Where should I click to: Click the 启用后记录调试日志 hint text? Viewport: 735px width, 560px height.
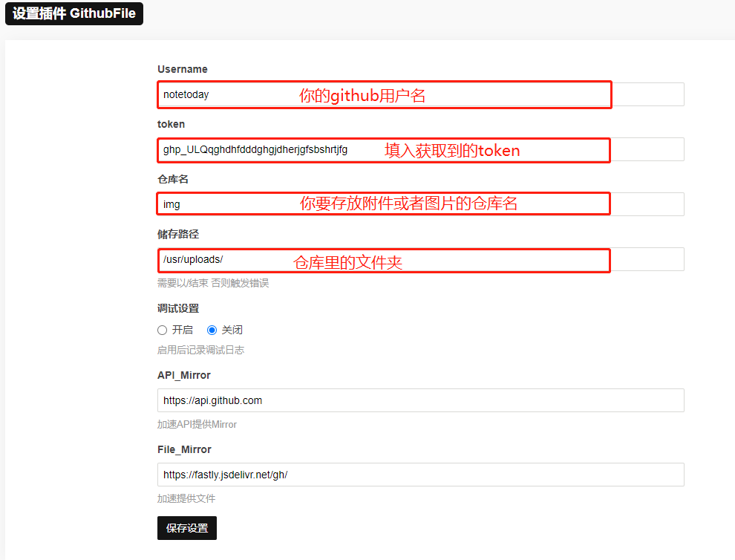coord(200,350)
